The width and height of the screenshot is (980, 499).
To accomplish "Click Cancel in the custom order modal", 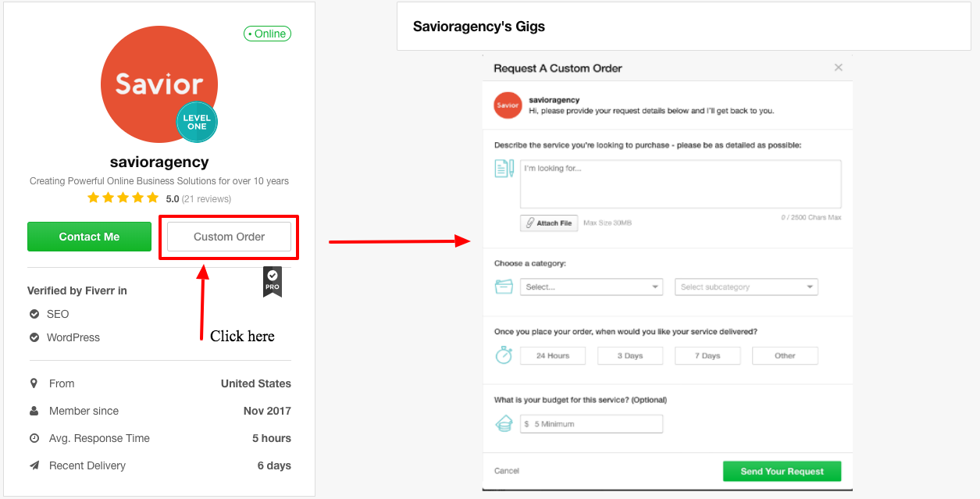I will [506, 471].
